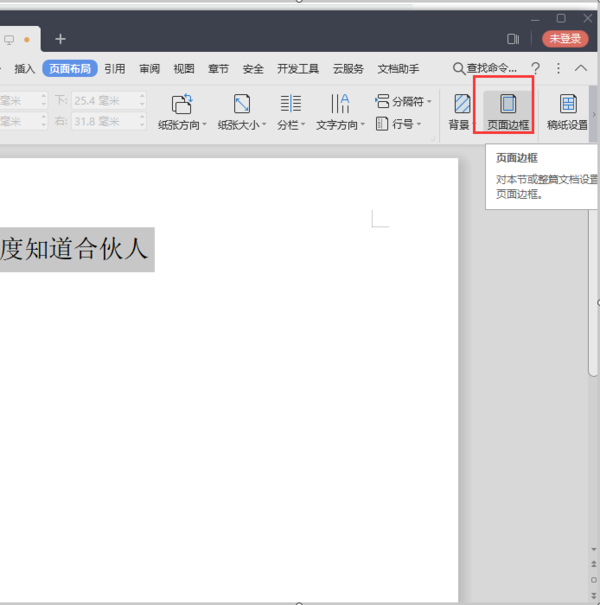Click the 查找命令 search box
Image resolution: width=600 pixels, height=605 pixels.
[485, 69]
